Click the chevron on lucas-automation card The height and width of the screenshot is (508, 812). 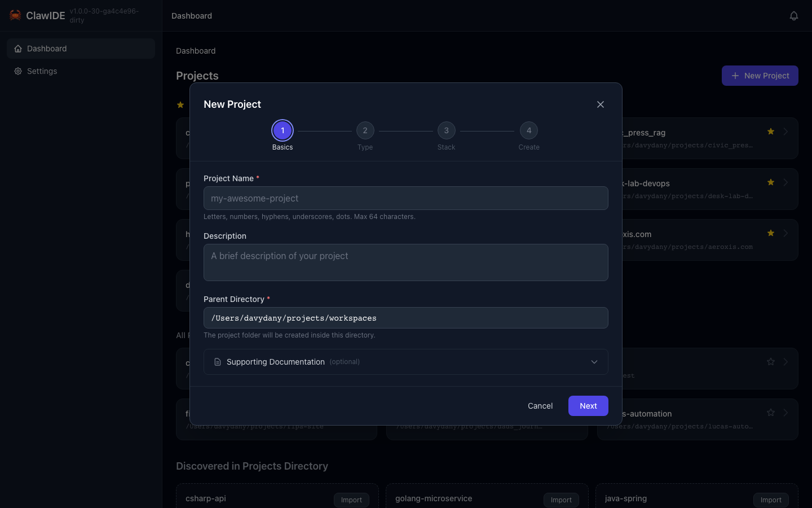click(x=786, y=413)
